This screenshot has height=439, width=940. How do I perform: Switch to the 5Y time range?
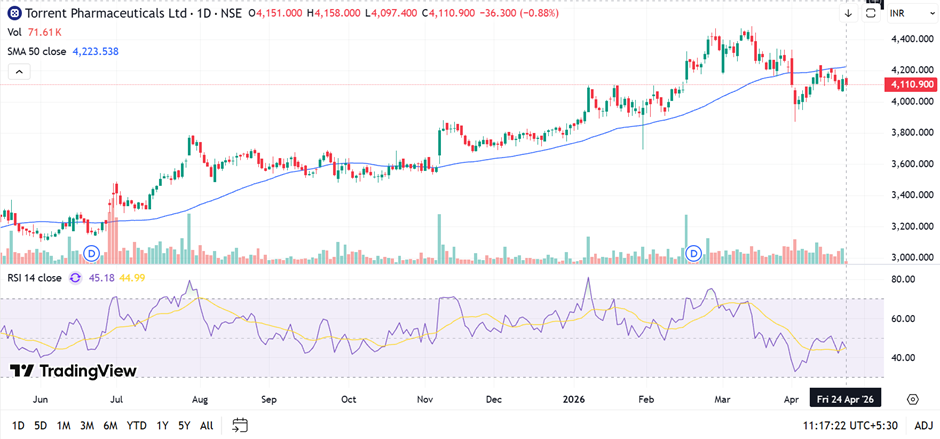[x=184, y=425]
